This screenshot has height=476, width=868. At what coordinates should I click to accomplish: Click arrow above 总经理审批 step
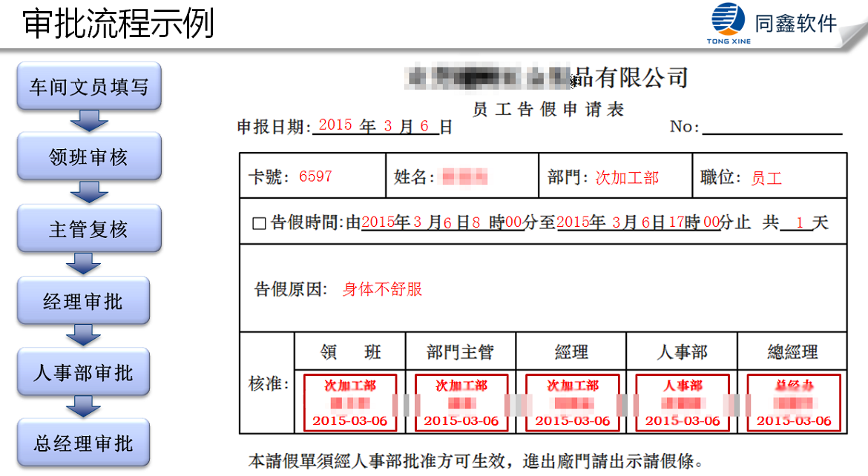pyautogui.click(x=83, y=406)
